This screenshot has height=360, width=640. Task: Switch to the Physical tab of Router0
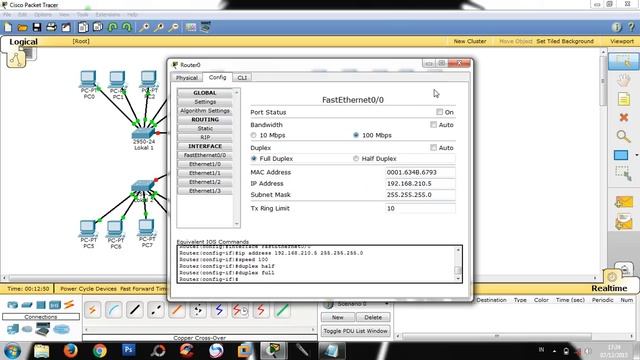[187, 78]
